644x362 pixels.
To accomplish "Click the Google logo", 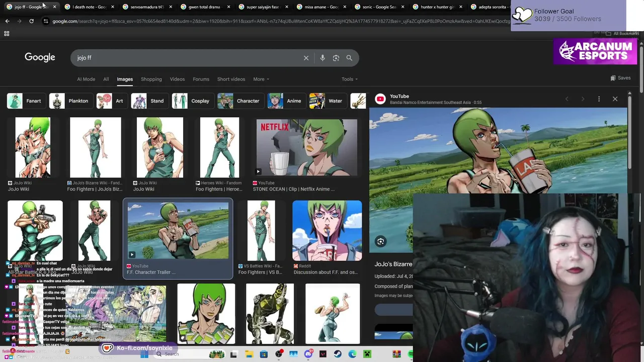I will (40, 57).
